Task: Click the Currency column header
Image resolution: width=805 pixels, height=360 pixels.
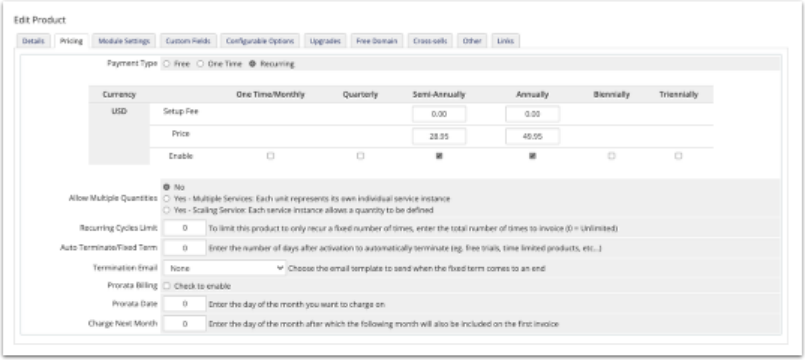Action: (119, 94)
